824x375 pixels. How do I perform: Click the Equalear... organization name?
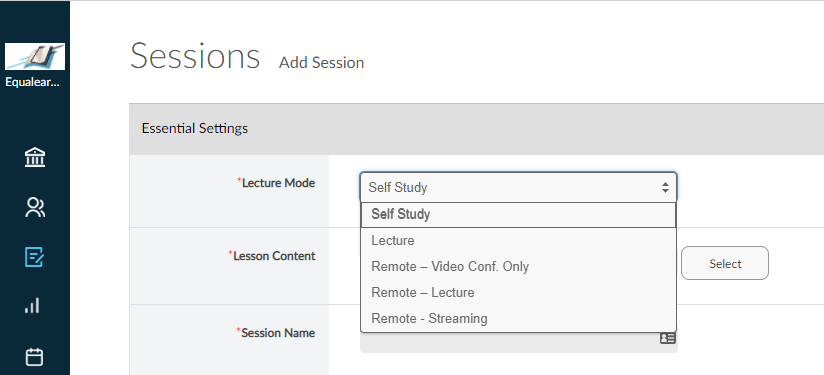(x=35, y=82)
